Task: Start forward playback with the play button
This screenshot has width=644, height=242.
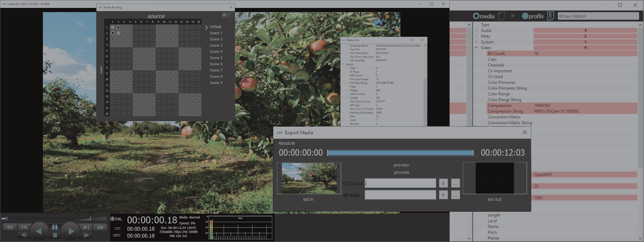Action: (x=71, y=231)
